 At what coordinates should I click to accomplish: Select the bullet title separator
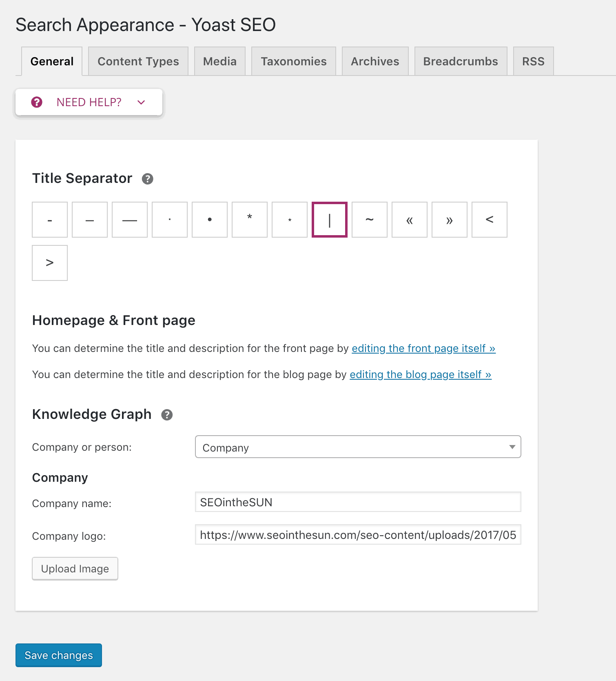tap(210, 220)
